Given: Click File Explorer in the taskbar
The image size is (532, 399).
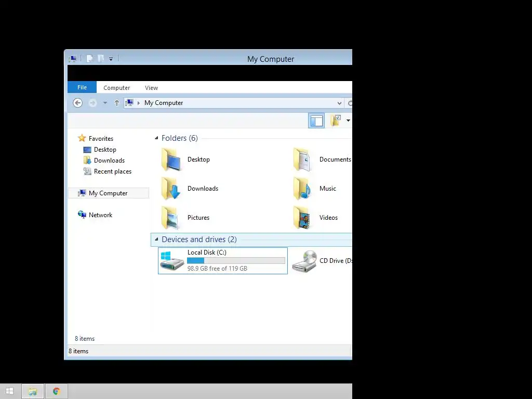Looking at the screenshot, I should pyautogui.click(x=33, y=391).
